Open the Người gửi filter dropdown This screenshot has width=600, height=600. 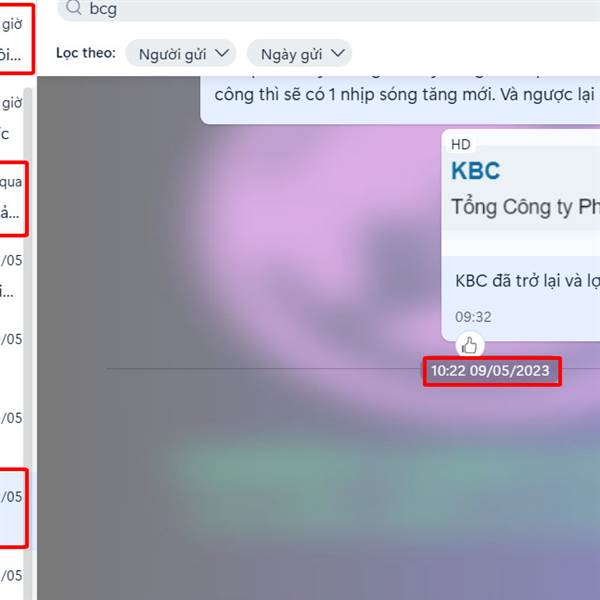click(x=181, y=53)
